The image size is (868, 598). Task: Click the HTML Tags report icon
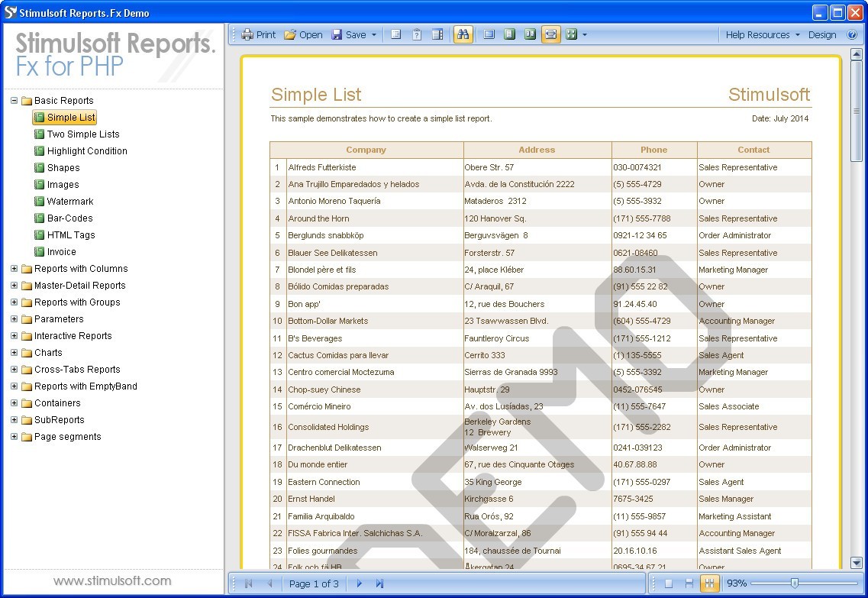click(39, 234)
